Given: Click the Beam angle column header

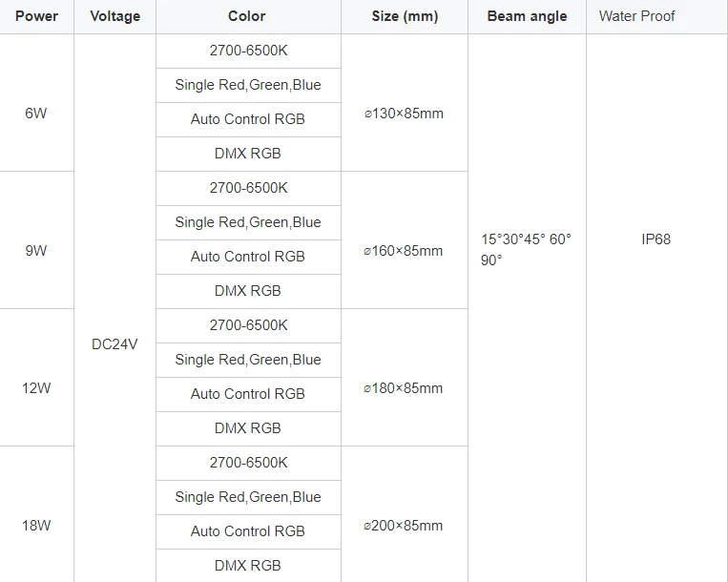Looking at the screenshot, I should point(527,16).
